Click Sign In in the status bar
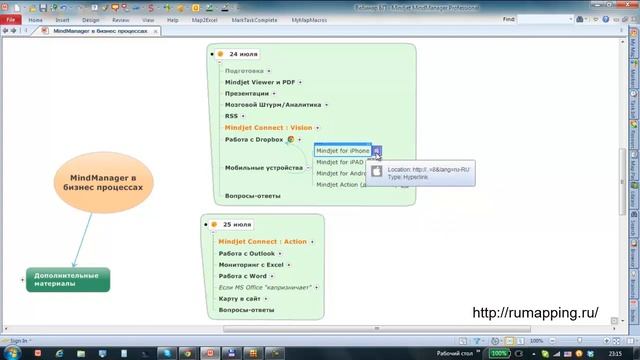 tap(19, 341)
